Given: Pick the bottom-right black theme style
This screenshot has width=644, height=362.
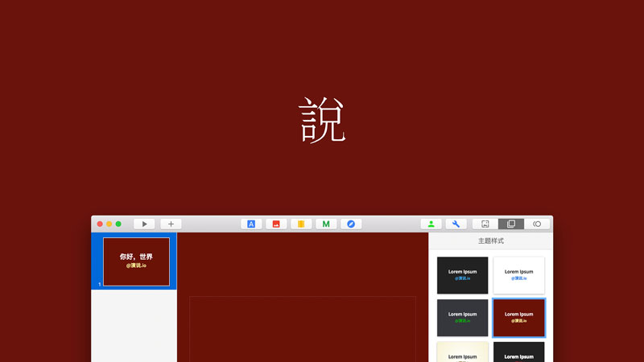Looking at the screenshot, I should pos(518,352).
